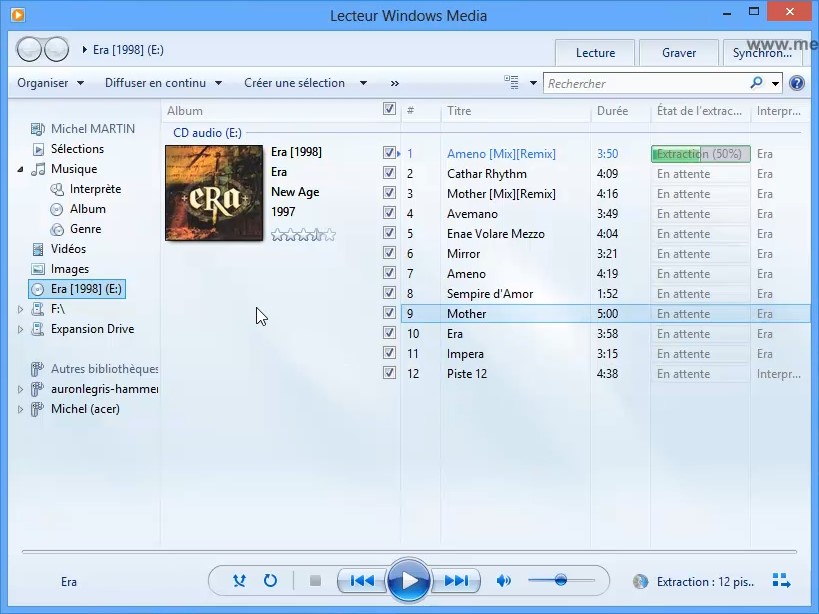
Task: Switch to Now Playing mode icon
Action: [782, 581]
